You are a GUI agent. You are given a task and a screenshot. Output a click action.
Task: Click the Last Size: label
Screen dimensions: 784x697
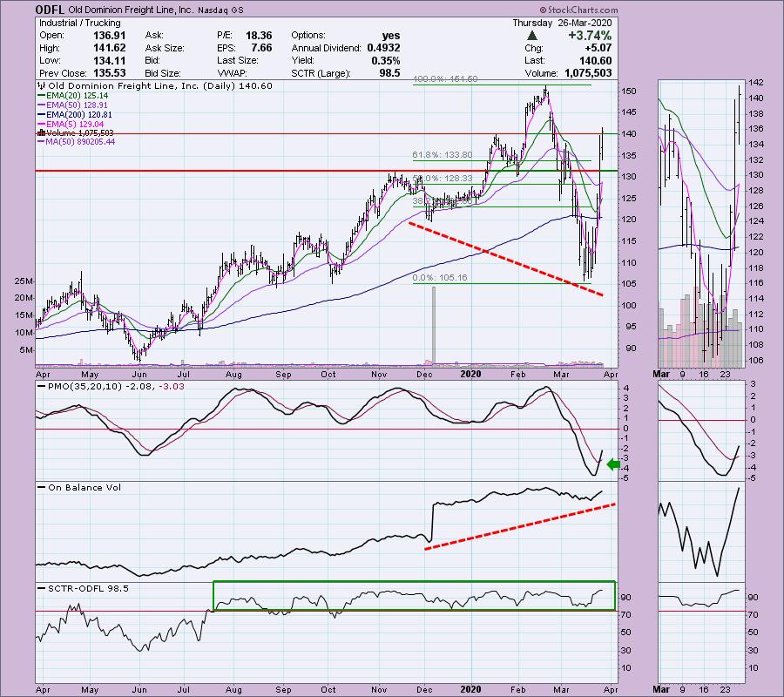click(238, 60)
